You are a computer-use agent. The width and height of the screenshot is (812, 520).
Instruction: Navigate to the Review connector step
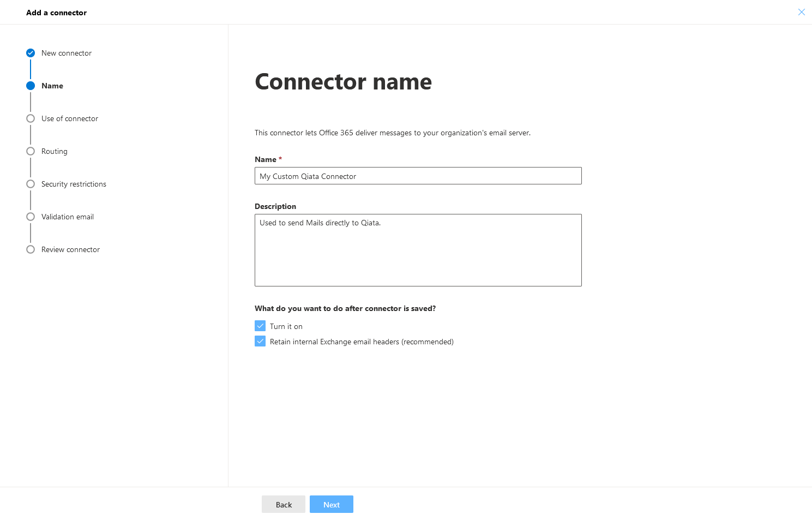[70, 249]
